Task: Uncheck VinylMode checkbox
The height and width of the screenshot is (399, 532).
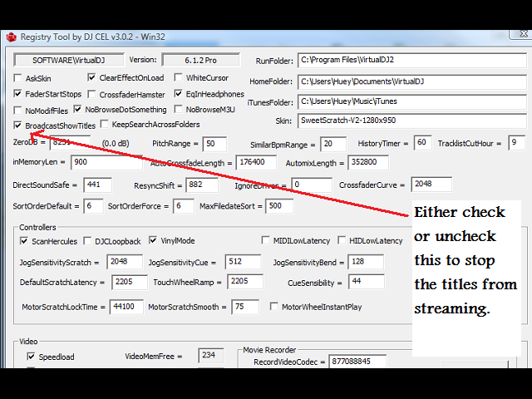Action: [x=153, y=240]
